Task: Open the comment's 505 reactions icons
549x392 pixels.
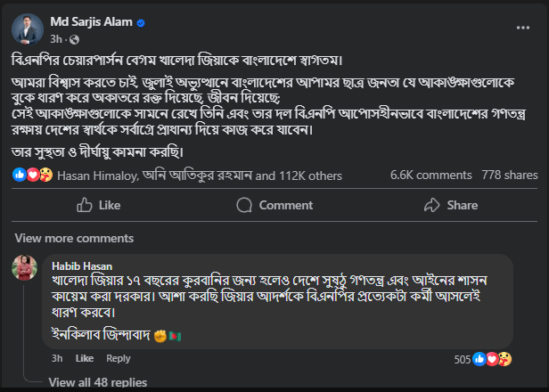Action: click(x=492, y=359)
